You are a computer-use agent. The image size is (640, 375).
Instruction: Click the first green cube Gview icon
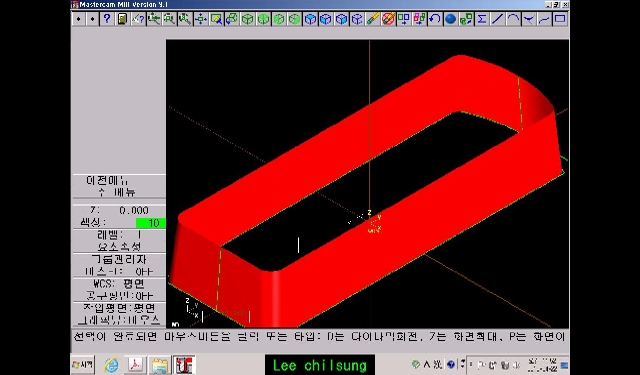point(247,19)
